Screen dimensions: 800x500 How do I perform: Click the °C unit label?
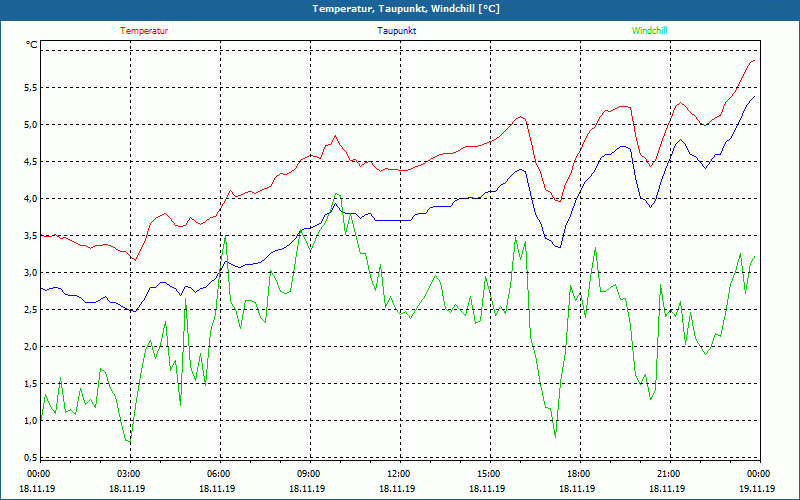(x=32, y=45)
